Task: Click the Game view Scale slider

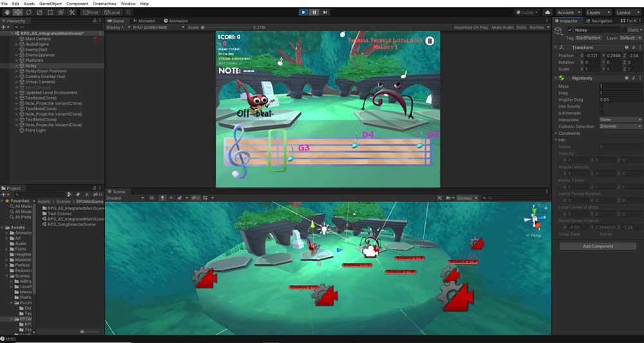Action: click(x=226, y=27)
